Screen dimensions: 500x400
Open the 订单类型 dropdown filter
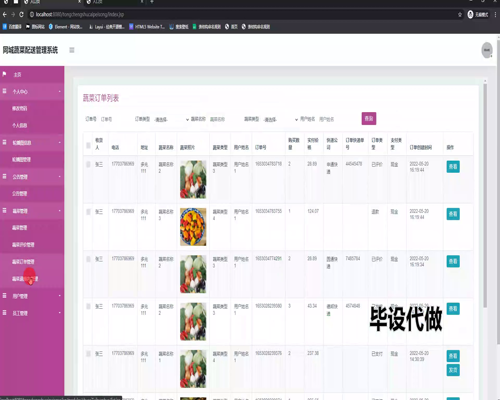point(171,119)
